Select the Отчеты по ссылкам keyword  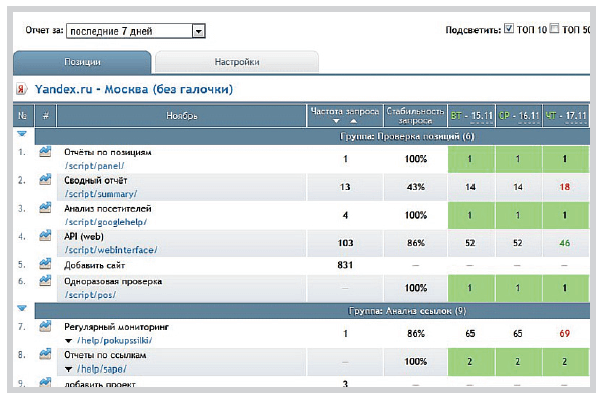(x=105, y=355)
